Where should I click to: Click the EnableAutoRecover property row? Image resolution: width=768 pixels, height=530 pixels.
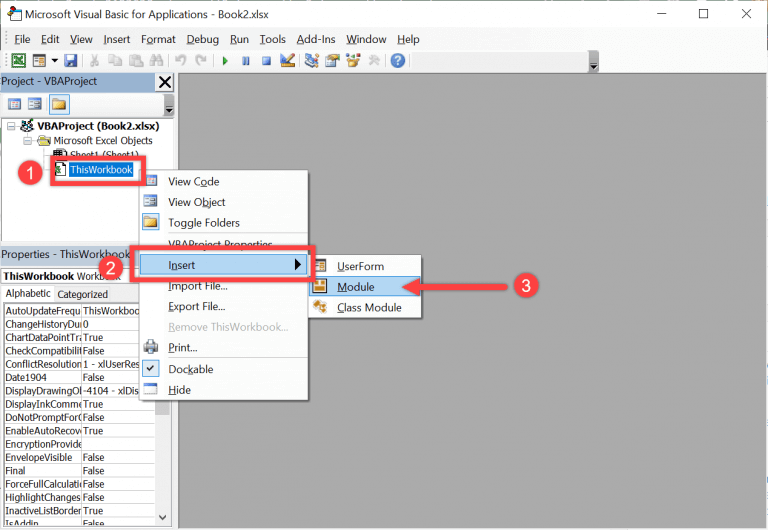pyautogui.click(x=79, y=431)
